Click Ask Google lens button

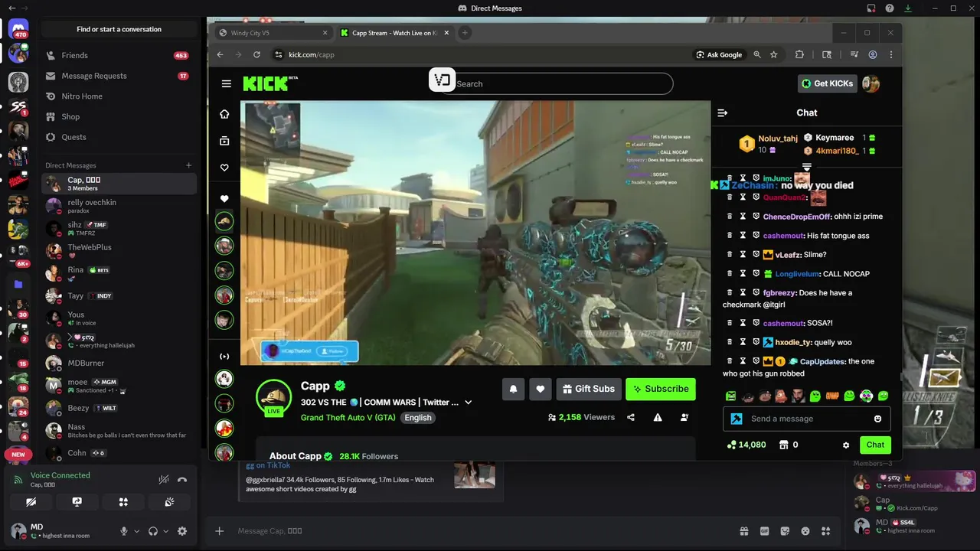pos(719,55)
